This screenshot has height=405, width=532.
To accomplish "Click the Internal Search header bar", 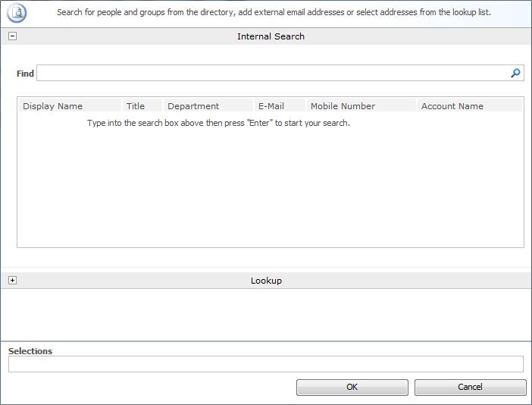I will pyautogui.click(x=271, y=36).
